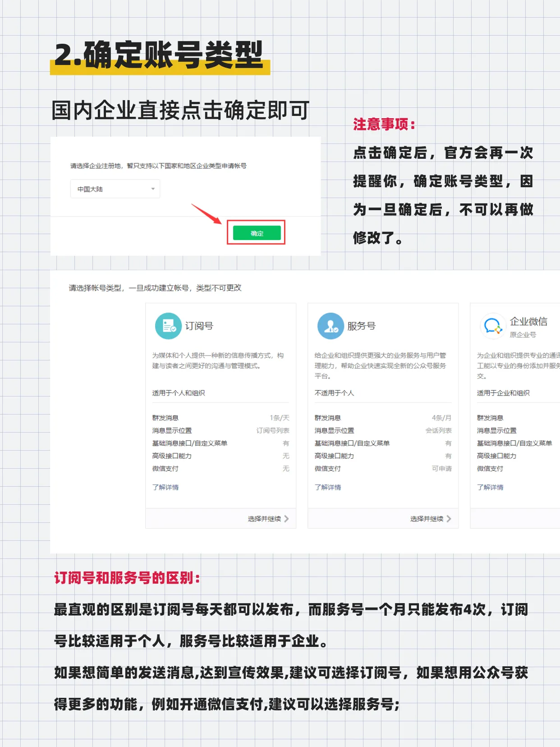Click chevron arrow beside 服务号 选择并继续

tap(449, 519)
